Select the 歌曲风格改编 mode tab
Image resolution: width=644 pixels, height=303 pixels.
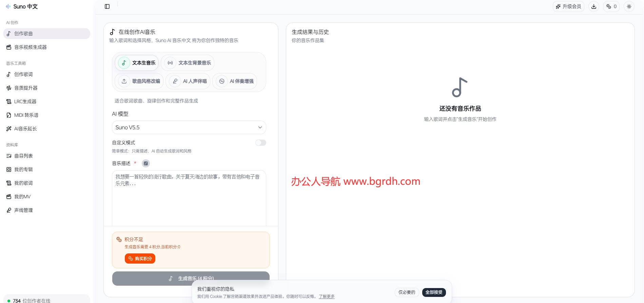[x=139, y=81]
